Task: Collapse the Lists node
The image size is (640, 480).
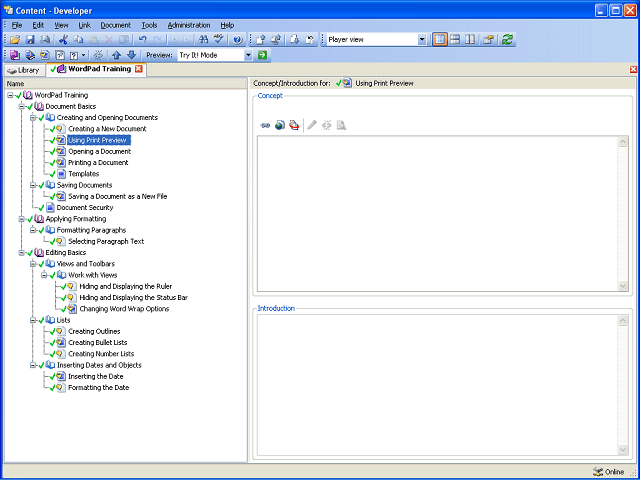Action: pos(33,320)
